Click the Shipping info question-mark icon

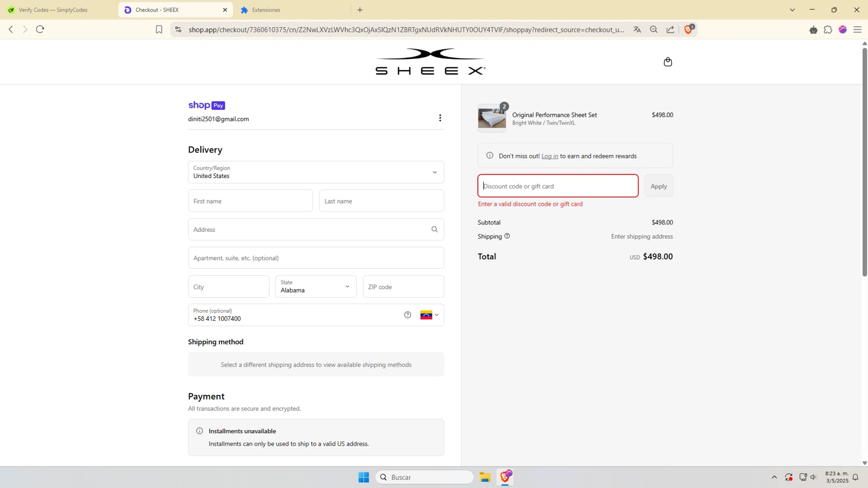coord(507,236)
